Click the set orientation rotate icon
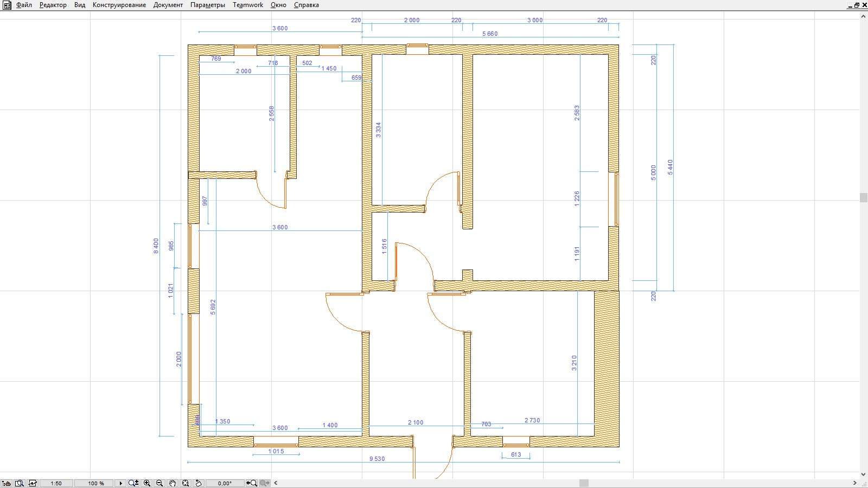868x488 pixels. [x=199, y=483]
